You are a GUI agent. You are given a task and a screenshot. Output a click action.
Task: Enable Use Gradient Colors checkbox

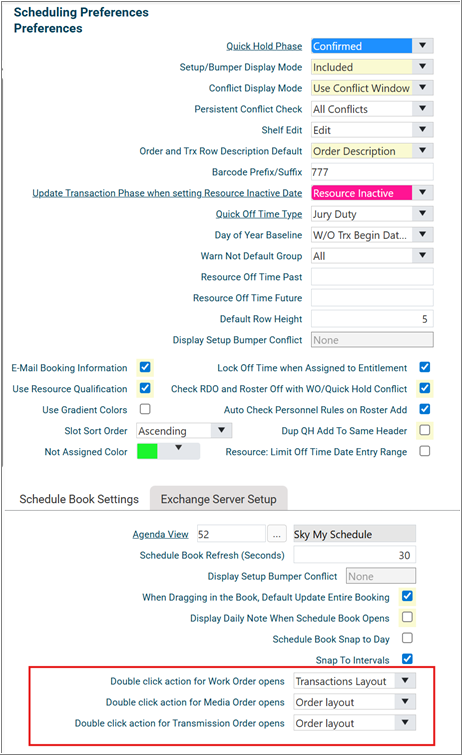145,409
